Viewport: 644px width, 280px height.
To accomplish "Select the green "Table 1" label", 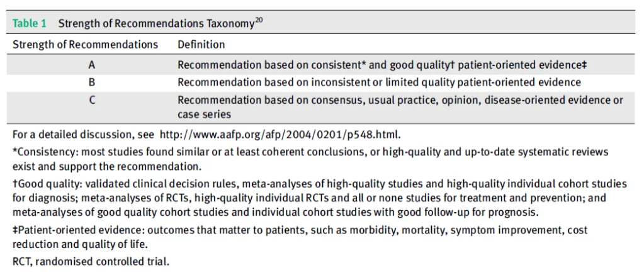I will pos(30,24).
